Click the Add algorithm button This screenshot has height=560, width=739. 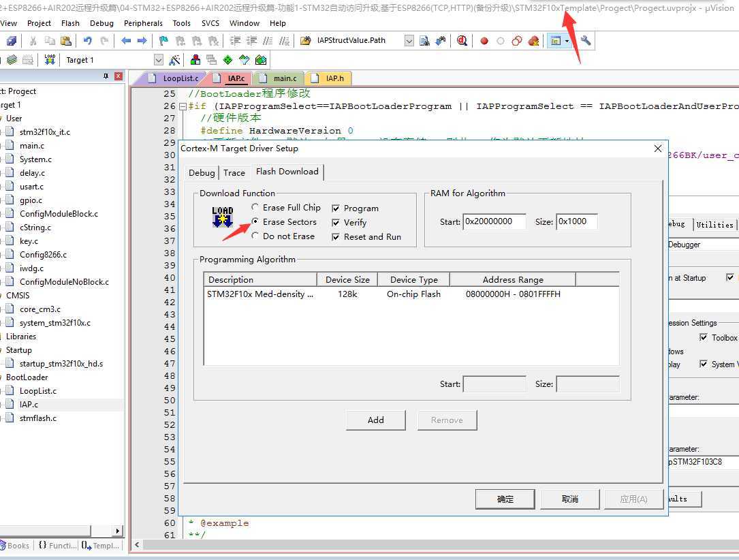click(x=375, y=420)
